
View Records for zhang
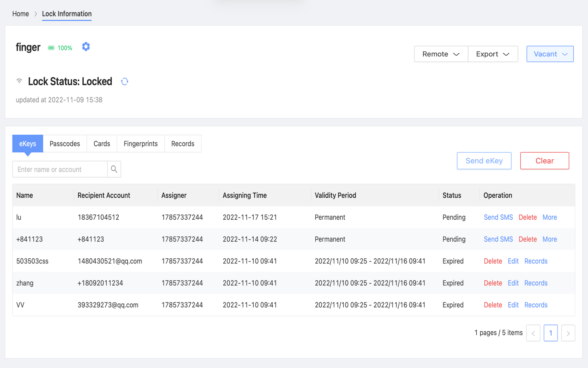point(536,283)
